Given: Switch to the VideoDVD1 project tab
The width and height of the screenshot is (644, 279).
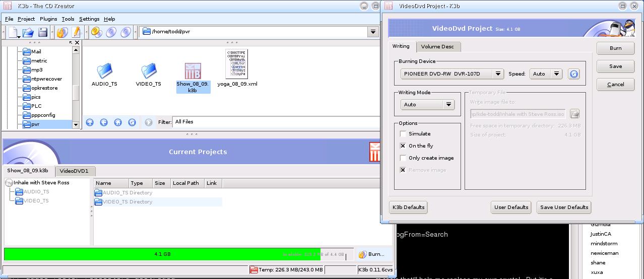Looking at the screenshot, I should (74, 171).
